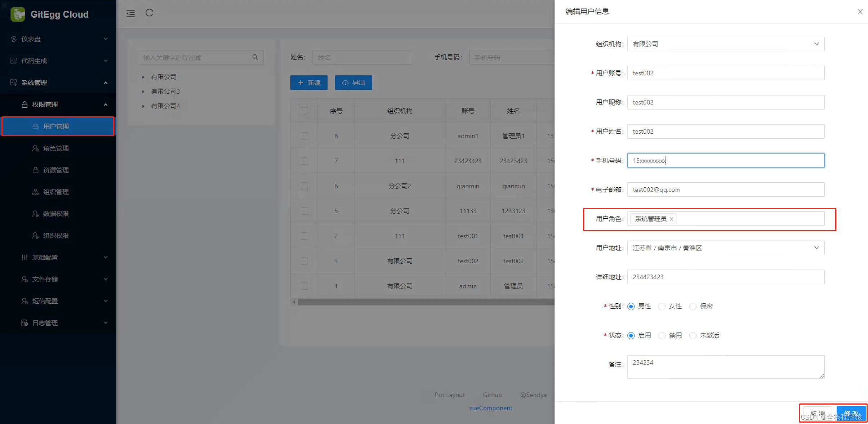
Task: Close the edit user drawer
Action: click(x=860, y=12)
